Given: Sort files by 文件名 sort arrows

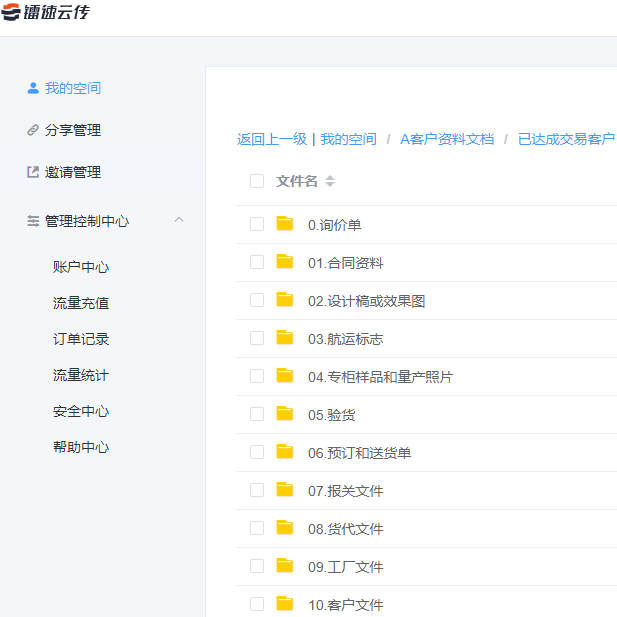Looking at the screenshot, I should (x=330, y=182).
